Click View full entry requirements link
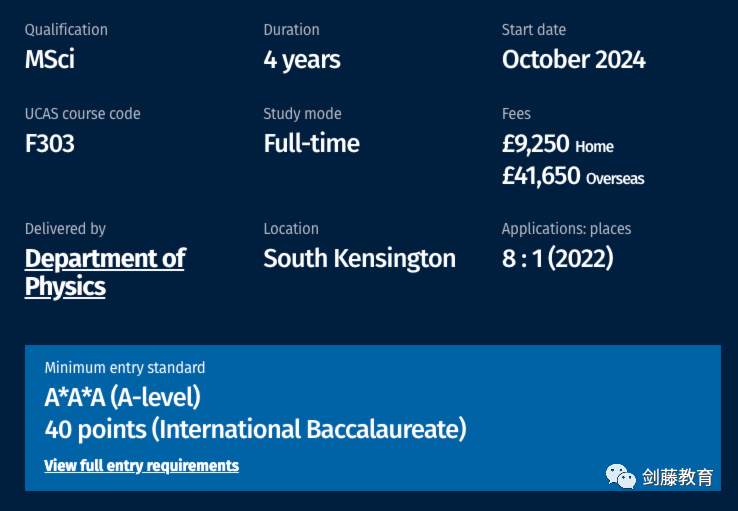738x511 pixels. click(x=141, y=465)
